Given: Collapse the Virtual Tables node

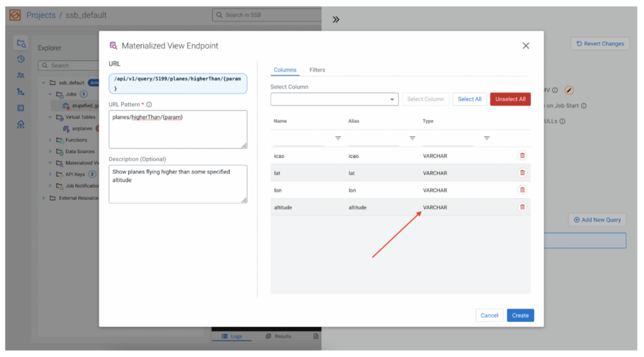Looking at the screenshot, I should [50, 117].
